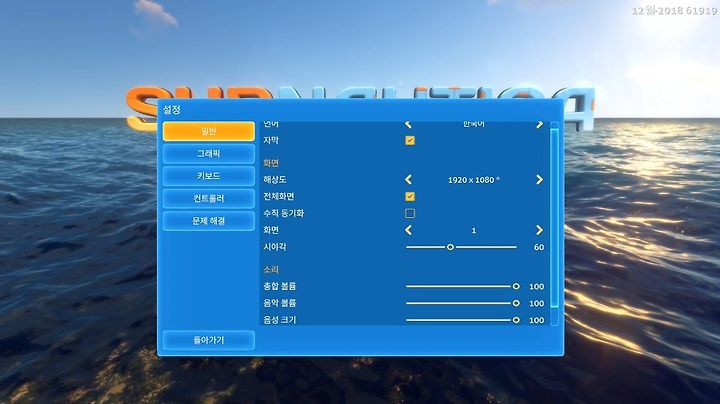Open the 그래픽 settings tab

click(x=208, y=153)
